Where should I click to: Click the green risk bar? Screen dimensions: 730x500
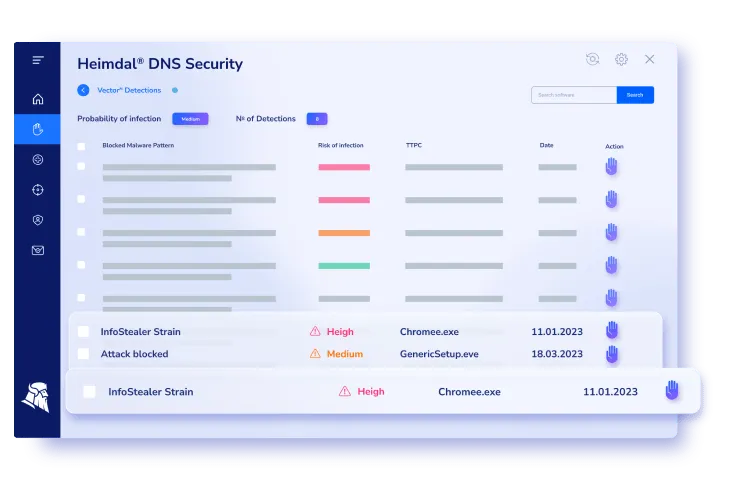pos(344,266)
